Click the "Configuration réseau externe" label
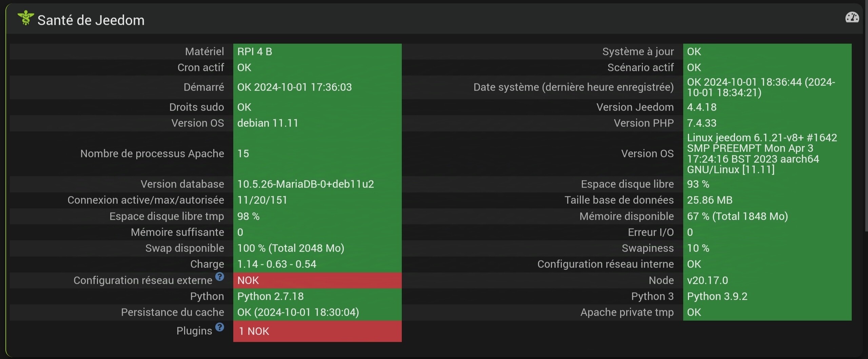The width and height of the screenshot is (868, 359). pos(143,280)
